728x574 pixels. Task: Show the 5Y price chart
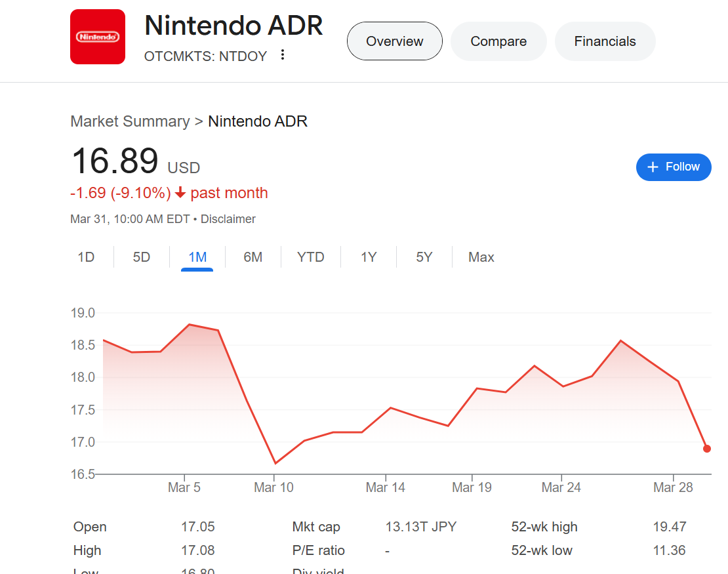pos(424,257)
